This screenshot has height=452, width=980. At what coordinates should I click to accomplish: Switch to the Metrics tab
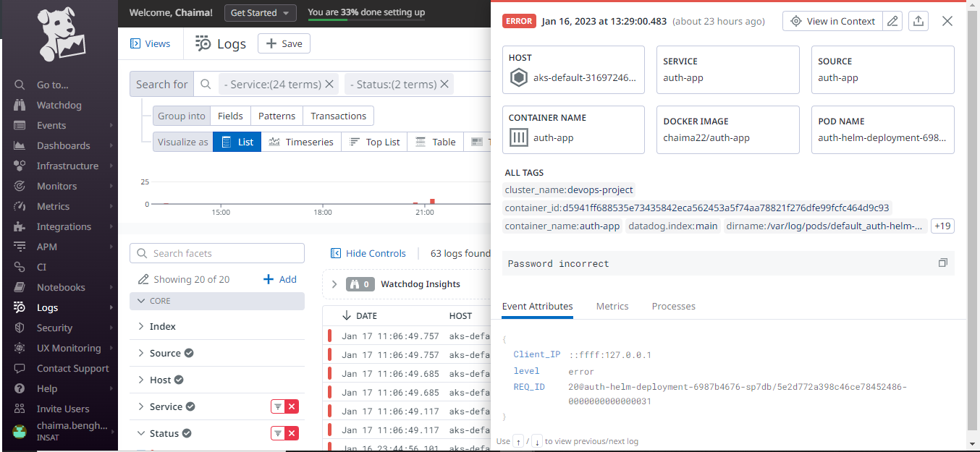tap(612, 306)
